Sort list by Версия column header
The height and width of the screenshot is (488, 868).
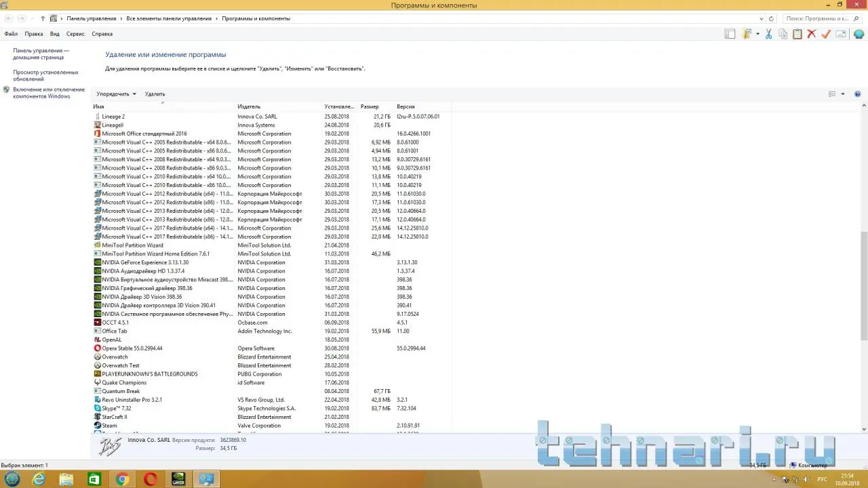pos(422,106)
